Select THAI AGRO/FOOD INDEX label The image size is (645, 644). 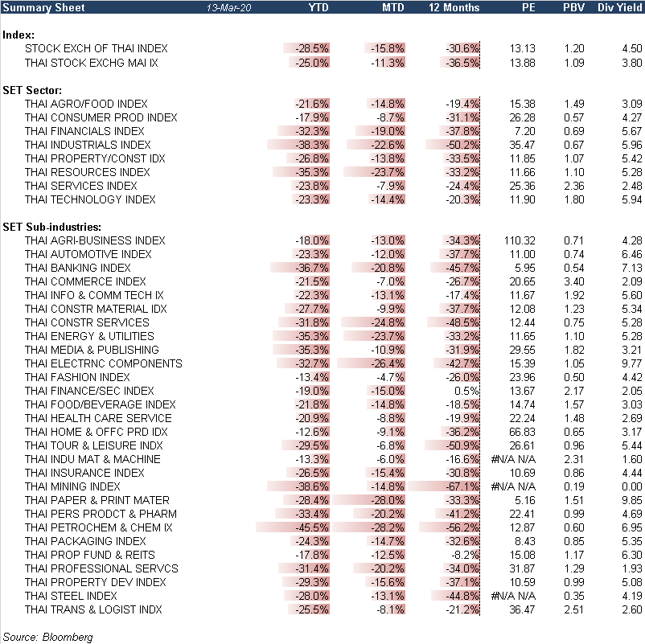(x=86, y=104)
